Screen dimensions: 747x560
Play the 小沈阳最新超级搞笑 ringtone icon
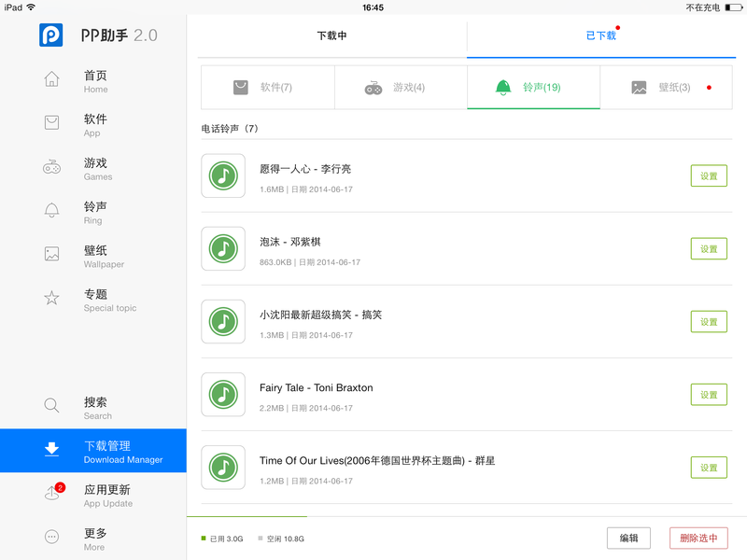223,321
